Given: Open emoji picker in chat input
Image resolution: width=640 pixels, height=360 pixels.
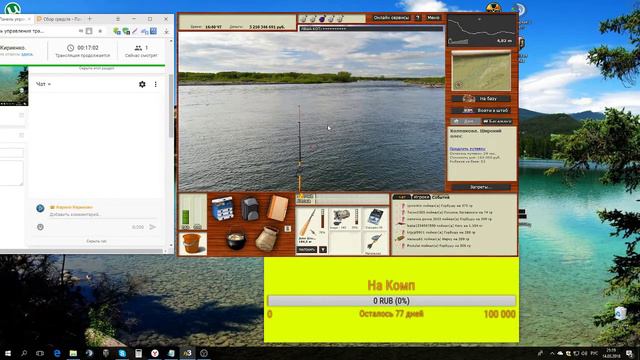Looking at the screenshot, I should [40, 227].
